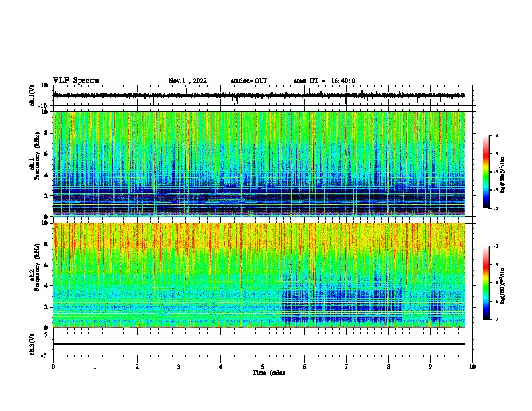
Task: Click the "start UT = 16:40:0" text
Action: point(324,81)
